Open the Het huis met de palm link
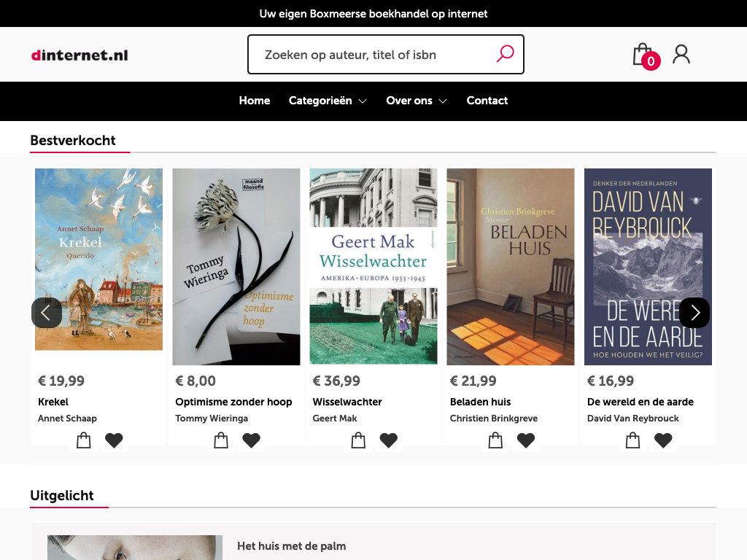Screen dimensions: 747x560 pyautogui.click(x=291, y=546)
